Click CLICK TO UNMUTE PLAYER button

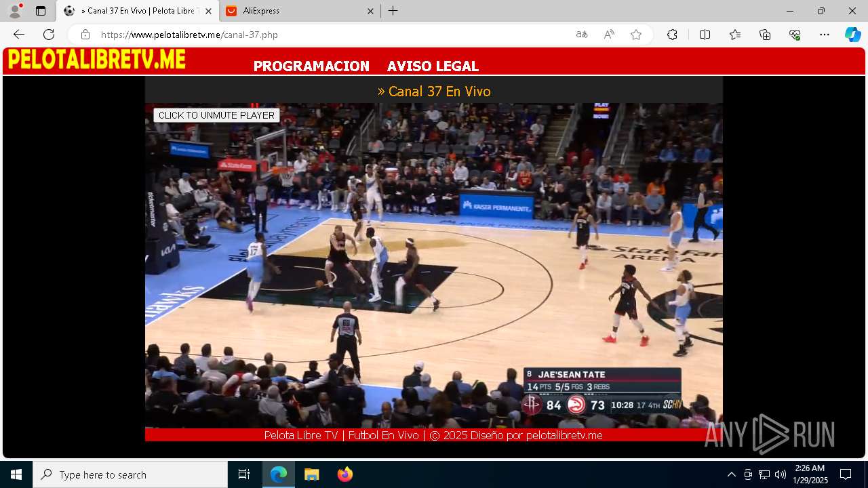click(216, 115)
